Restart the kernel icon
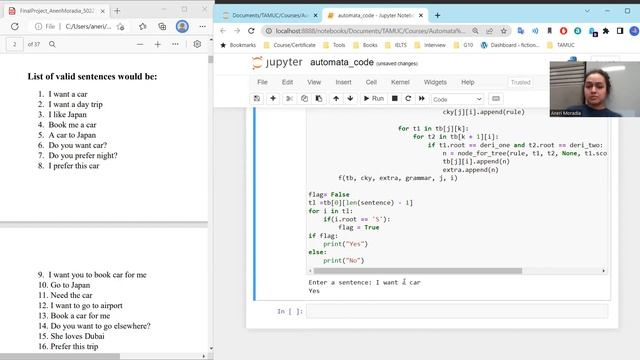The width and height of the screenshot is (640, 360). (408, 98)
